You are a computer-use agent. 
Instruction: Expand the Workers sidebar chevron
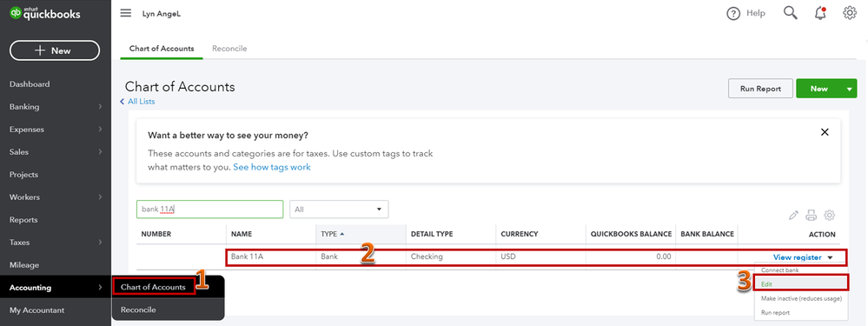click(100, 197)
